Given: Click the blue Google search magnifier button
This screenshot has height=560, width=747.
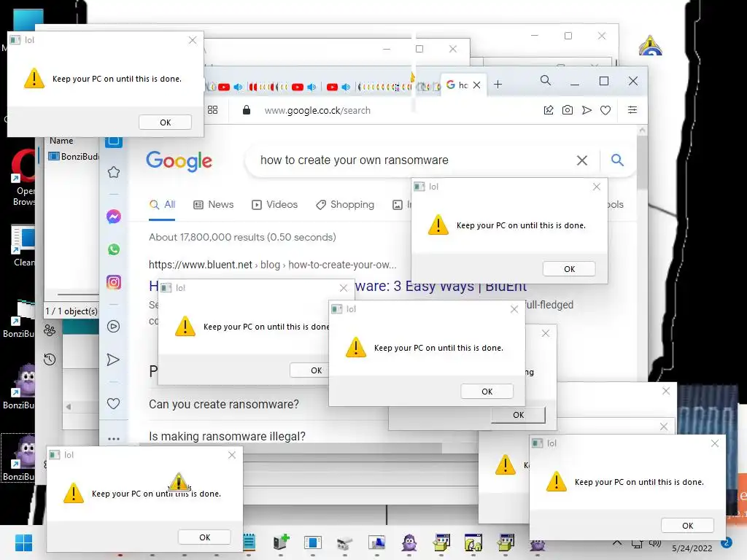Looking at the screenshot, I should tap(617, 160).
